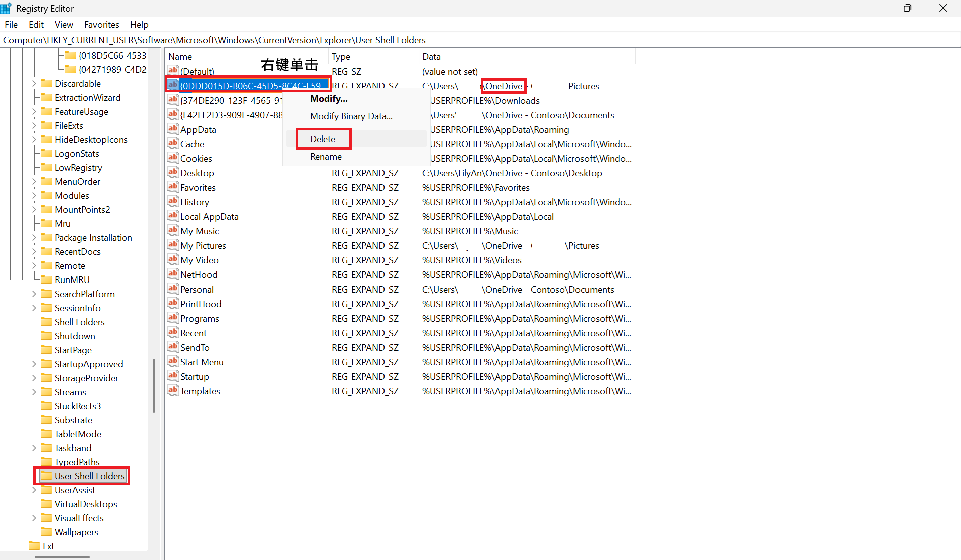Click the string value icon beside Desktop
Screen dimensions: 961x560
coord(173,173)
